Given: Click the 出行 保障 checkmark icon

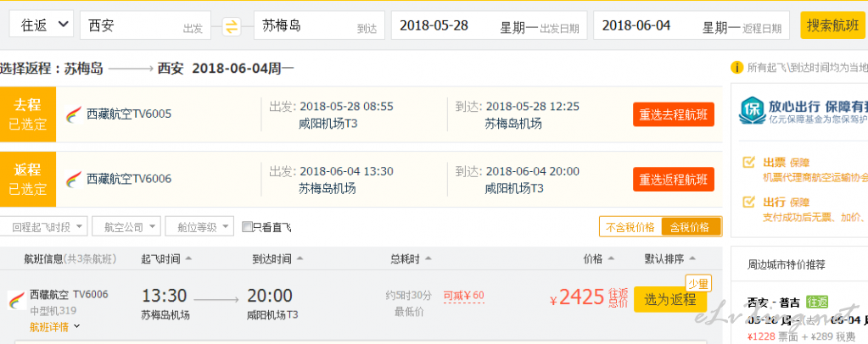Looking at the screenshot, I should 748,202.
